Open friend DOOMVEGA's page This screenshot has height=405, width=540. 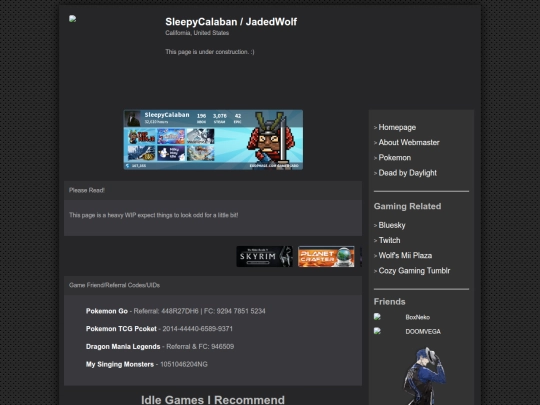(423, 332)
